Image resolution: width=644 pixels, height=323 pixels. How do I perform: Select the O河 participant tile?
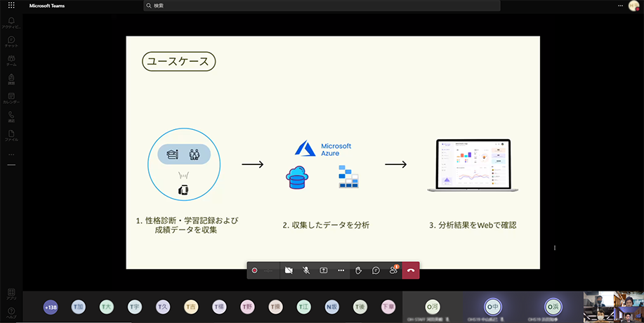433,307
